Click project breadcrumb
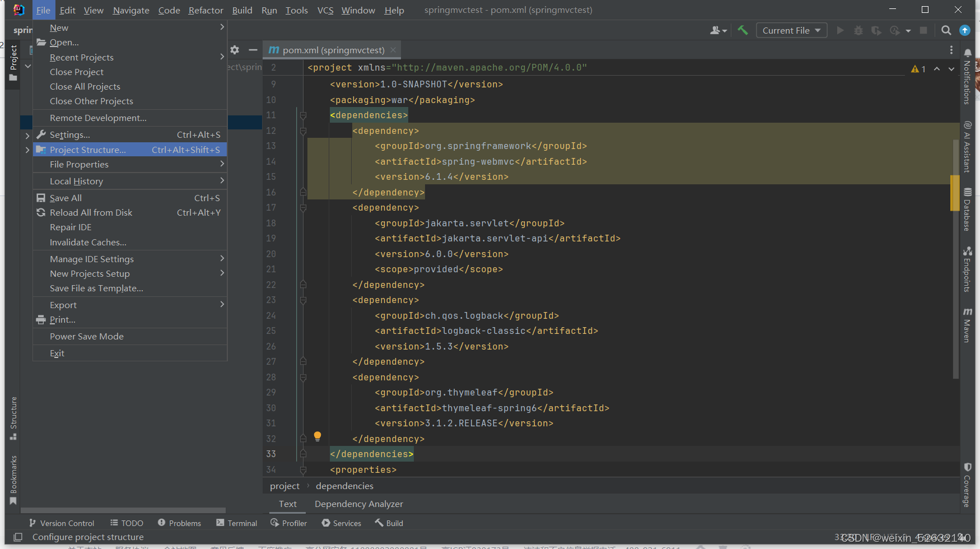 click(x=284, y=486)
